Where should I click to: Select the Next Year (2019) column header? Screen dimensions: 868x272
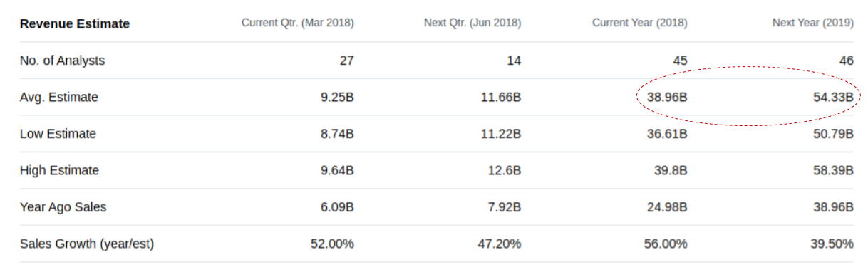pos(813,23)
